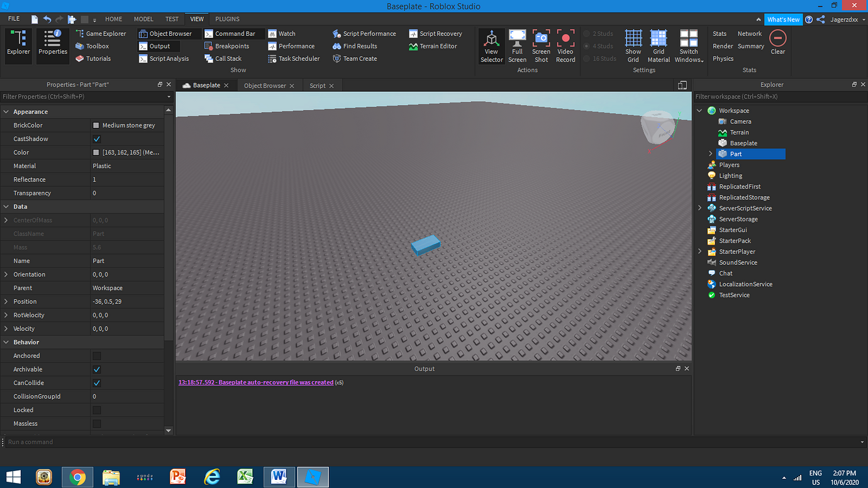868x488 pixels.
Task: Select the 2 Studs grid option
Action: 598,33
